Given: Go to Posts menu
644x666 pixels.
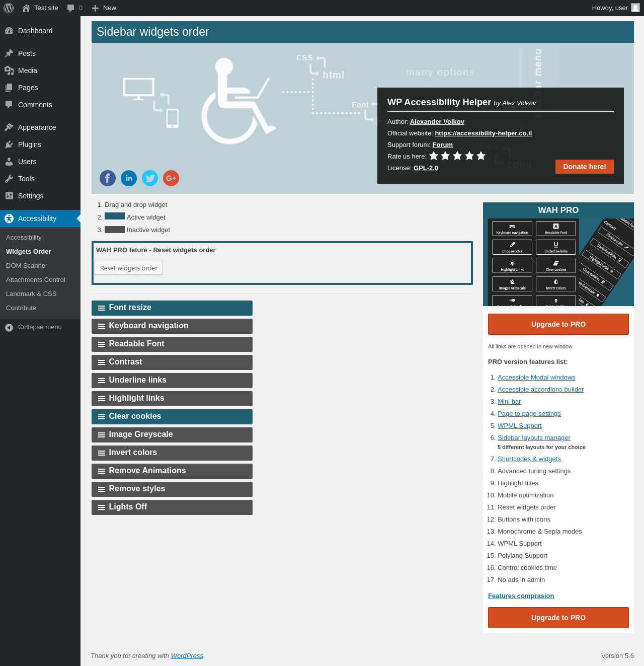Looking at the screenshot, I should click(40, 53).
